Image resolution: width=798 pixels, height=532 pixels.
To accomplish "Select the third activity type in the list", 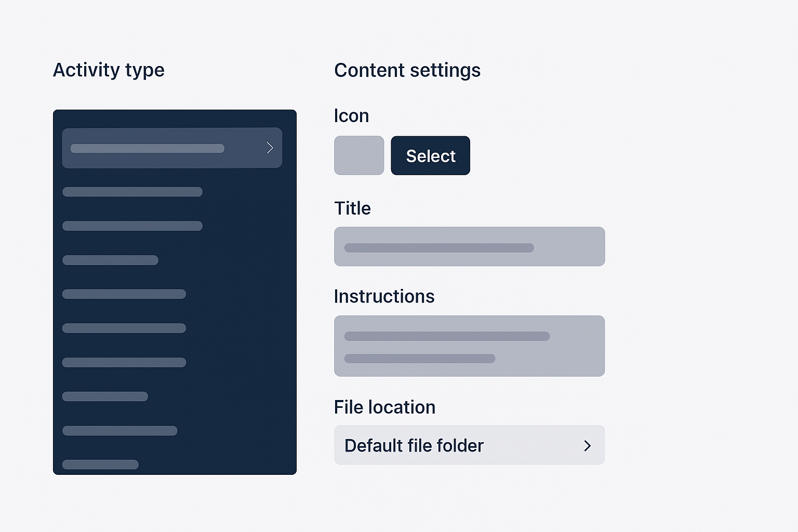I will (x=132, y=226).
